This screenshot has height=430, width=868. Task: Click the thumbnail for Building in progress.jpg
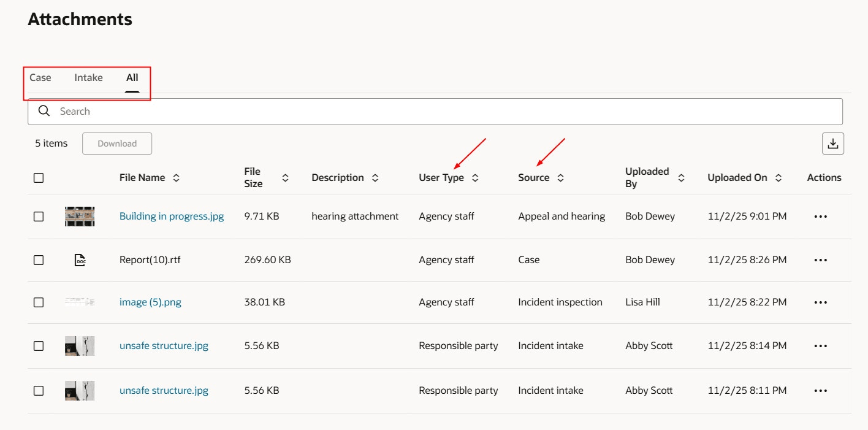pyautogui.click(x=80, y=216)
